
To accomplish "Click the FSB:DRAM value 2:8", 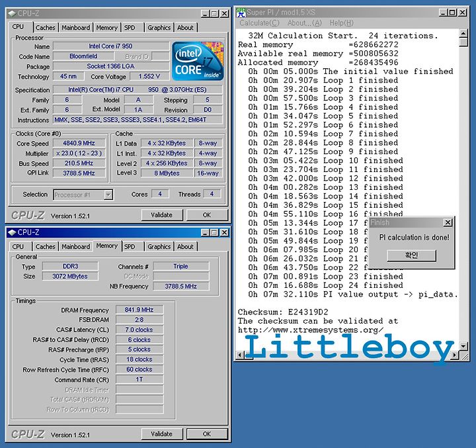I will pos(139,320).
